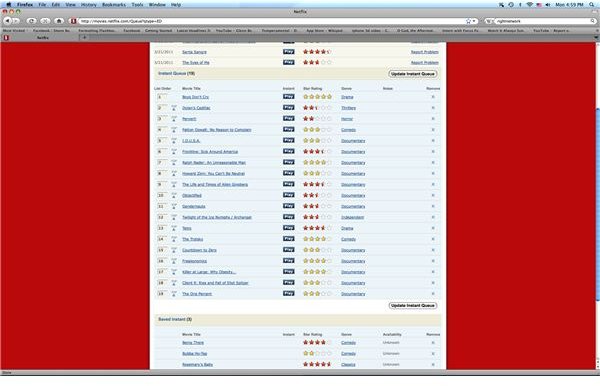
Task: Remove Freakonomics from instant queue
Action: click(x=433, y=261)
